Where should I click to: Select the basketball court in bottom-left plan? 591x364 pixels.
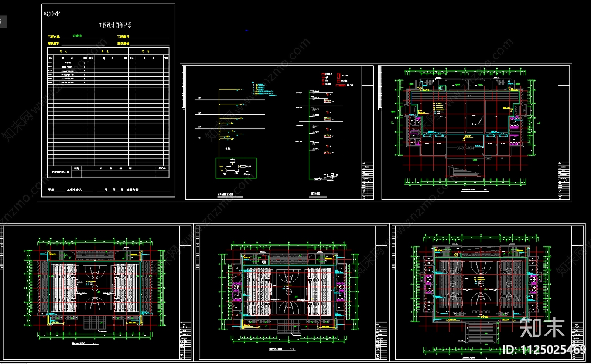click(x=95, y=288)
